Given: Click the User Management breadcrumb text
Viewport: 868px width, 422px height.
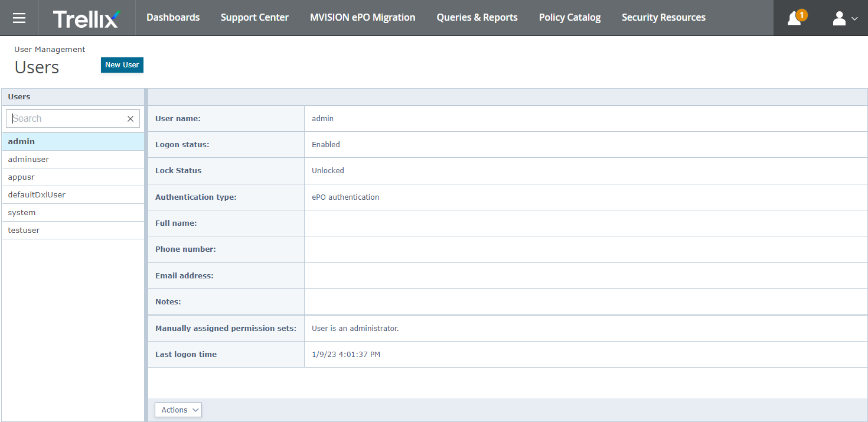Looking at the screenshot, I should coord(50,50).
